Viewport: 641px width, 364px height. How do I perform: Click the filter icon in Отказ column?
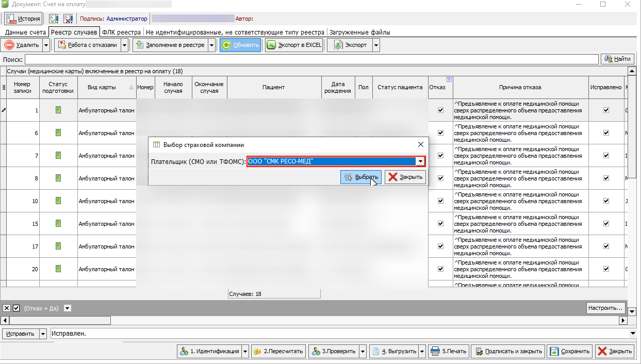(x=449, y=79)
